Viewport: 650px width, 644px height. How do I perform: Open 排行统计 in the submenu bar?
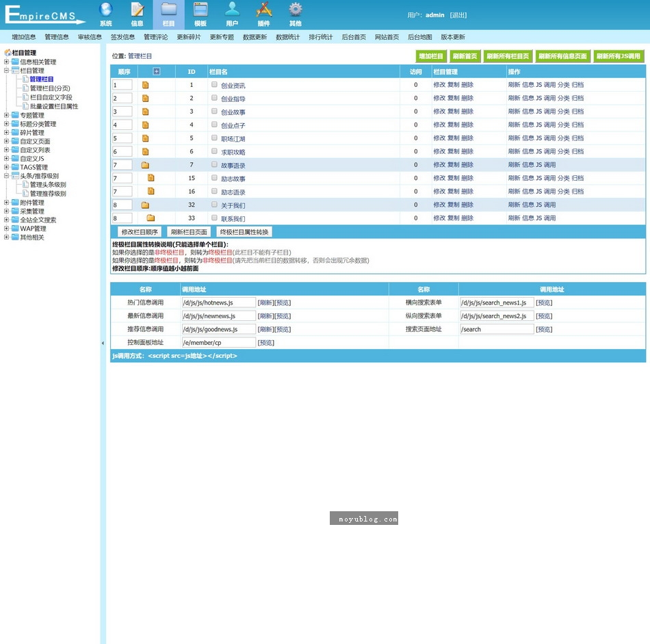click(x=321, y=37)
